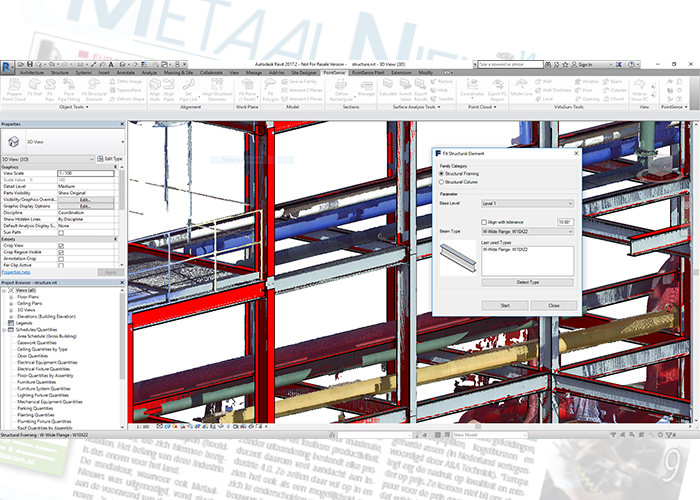This screenshot has height=500, width=700.
Task: Open the 3D View type selector dropdown
Action: (x=62, y=142)
